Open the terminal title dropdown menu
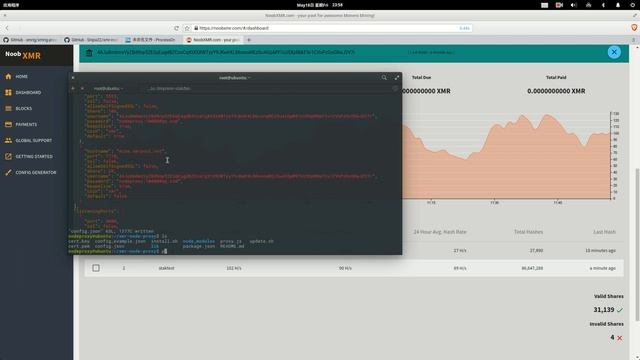This screenshot has width=640, height=360. 235,78
